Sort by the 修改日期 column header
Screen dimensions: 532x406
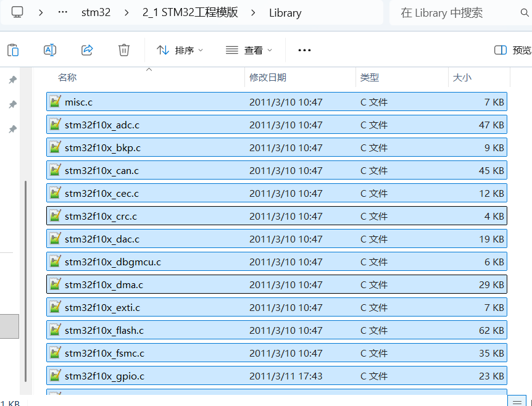coord(268,77)
